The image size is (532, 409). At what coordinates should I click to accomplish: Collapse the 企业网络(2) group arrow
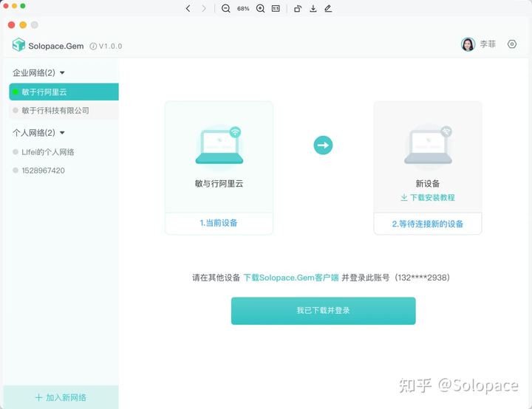tap(62, 73)
